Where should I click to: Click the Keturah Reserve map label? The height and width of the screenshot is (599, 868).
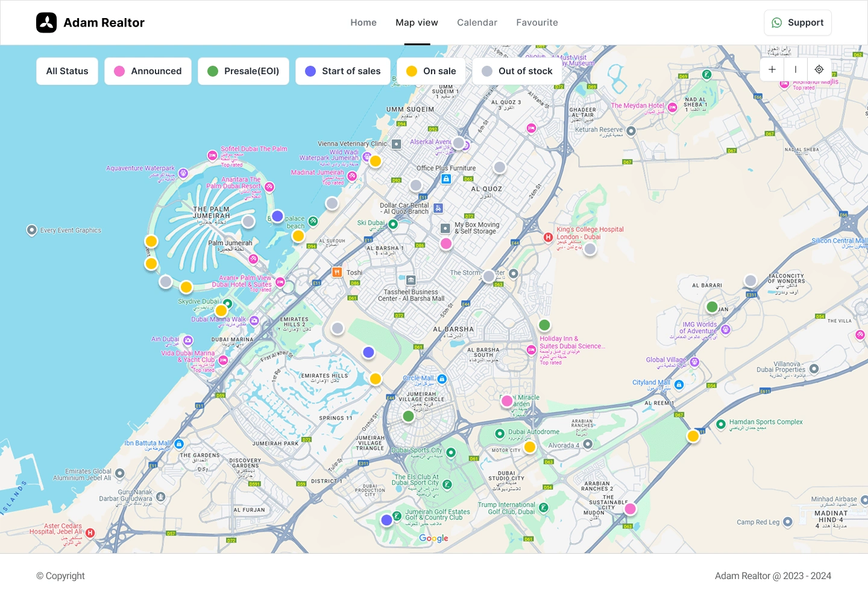click(599, 130)
